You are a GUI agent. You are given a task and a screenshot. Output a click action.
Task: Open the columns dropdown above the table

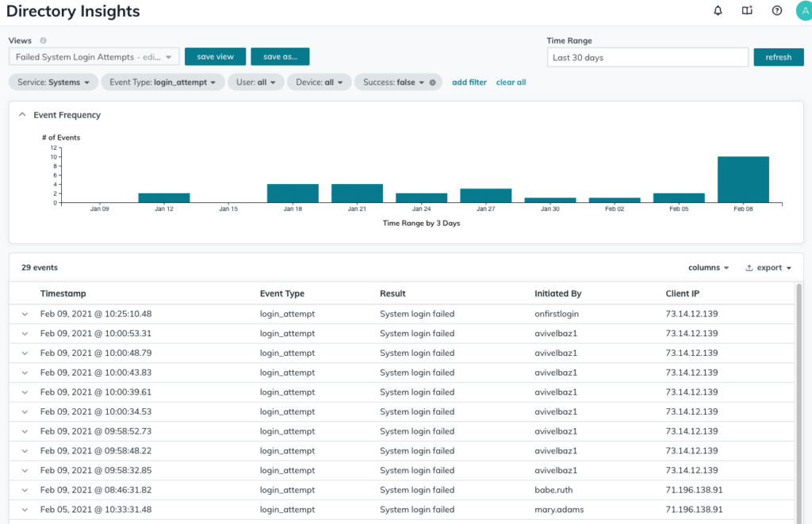pyautogui.click(x=707, y=267)
